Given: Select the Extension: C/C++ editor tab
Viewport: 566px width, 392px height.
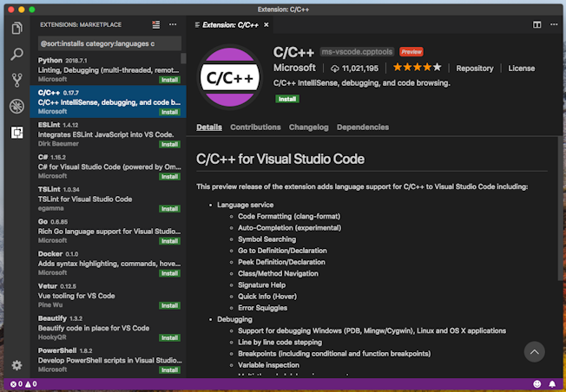Looking at the screenshot, I should point(230,25).
